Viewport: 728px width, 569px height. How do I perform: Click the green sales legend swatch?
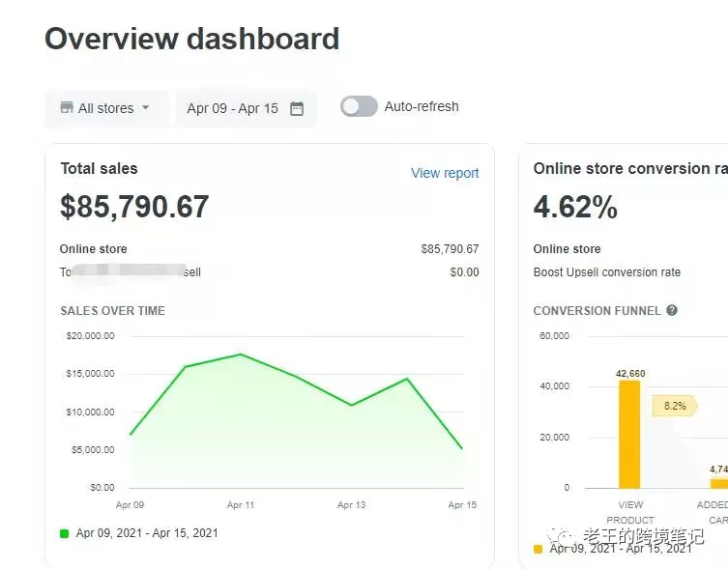pyautogui.click(x=65, y=533)
